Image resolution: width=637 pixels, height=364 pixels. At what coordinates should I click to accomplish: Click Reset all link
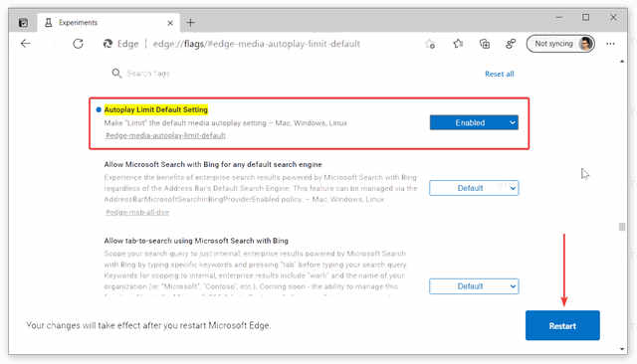point(500,74)
